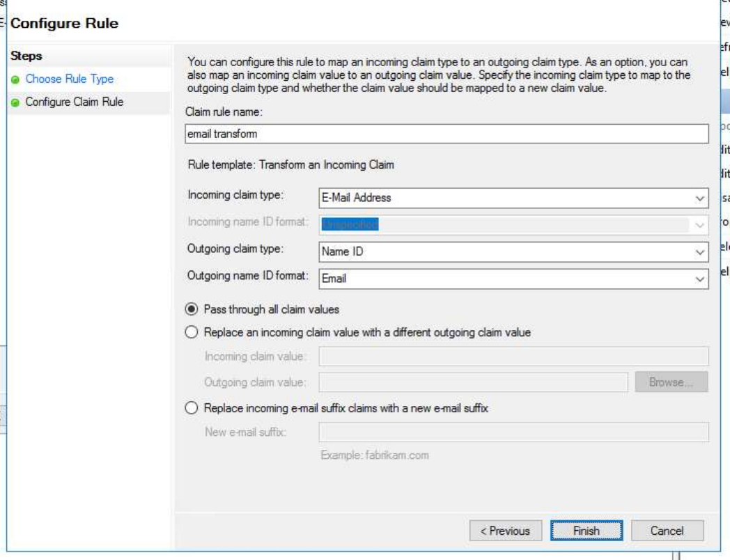Expand the Outgoing claim type dropdown

[x=513, y=251]
